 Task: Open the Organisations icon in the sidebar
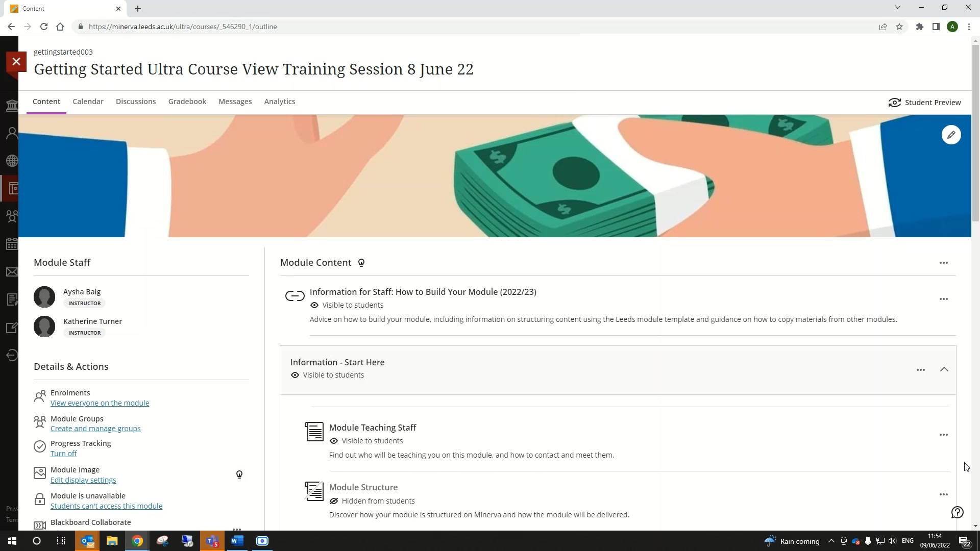pyautogui.click(x=12, y=216)
